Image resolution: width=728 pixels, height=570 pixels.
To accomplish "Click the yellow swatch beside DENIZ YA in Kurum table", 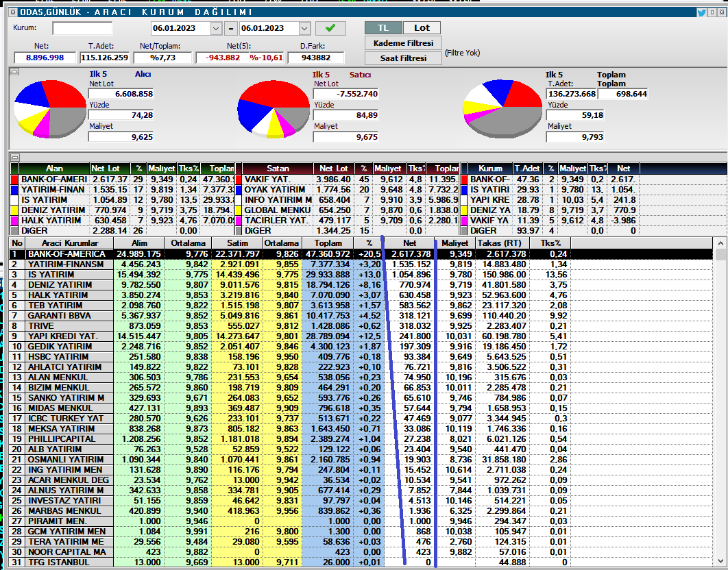I will click(x=464, y=210).
